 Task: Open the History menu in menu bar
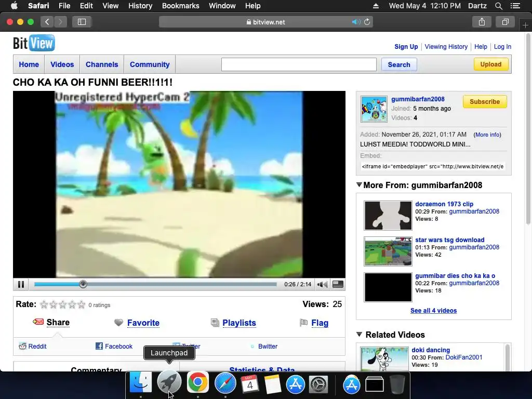point(140,6)
